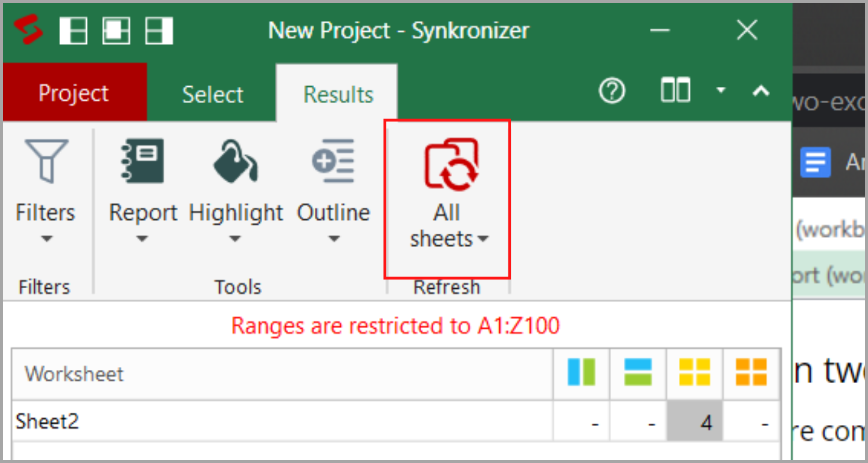
Task: Open the All sheets dropdown arrow
Action: point(483,239)
